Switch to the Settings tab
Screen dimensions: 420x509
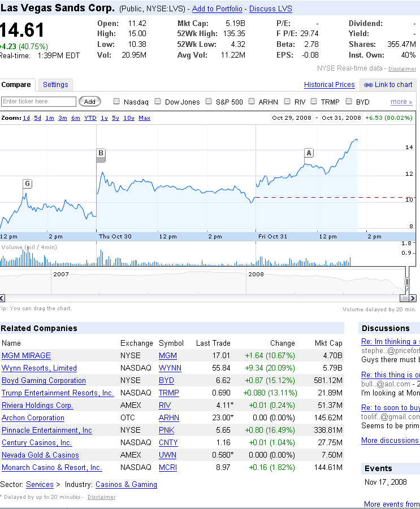point(55,85)
